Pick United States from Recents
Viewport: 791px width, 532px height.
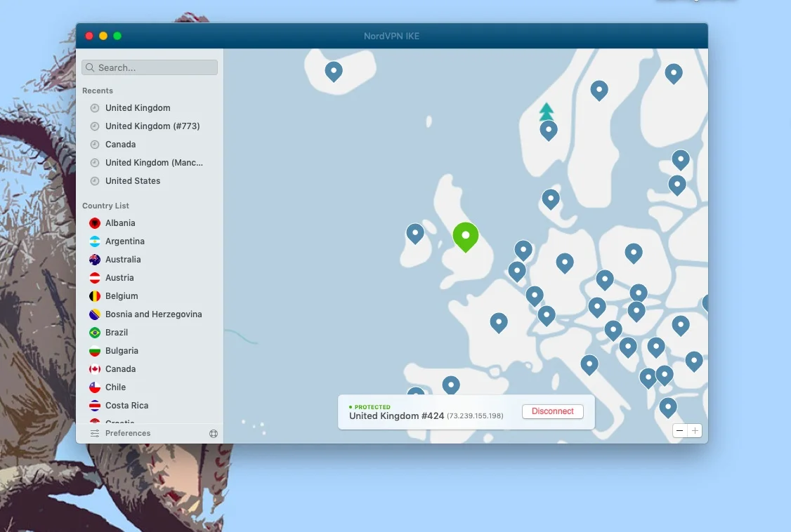point(133,181)
